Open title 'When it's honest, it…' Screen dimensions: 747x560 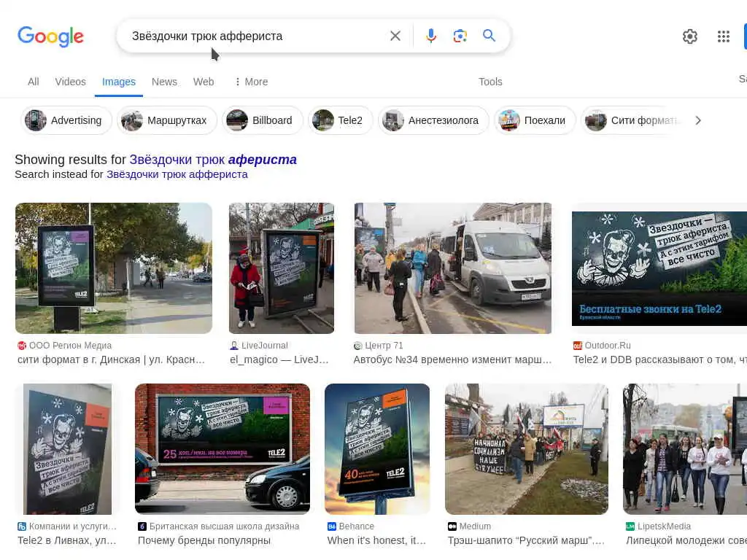point(376,541)
